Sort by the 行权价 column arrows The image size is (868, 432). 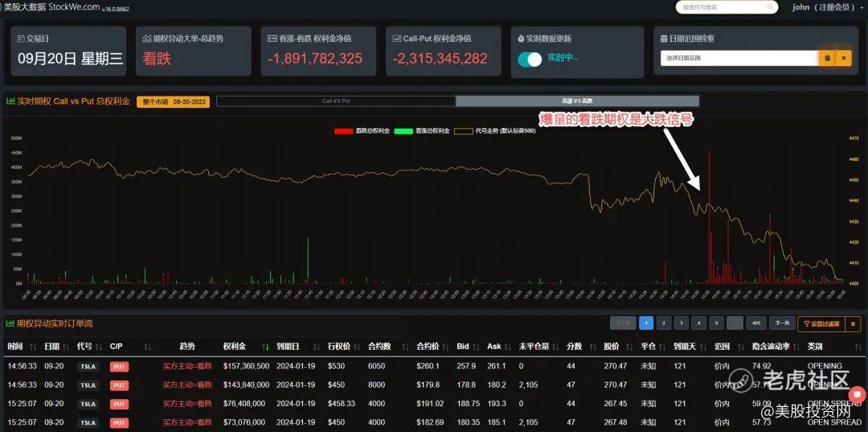[x=358, y=347]
